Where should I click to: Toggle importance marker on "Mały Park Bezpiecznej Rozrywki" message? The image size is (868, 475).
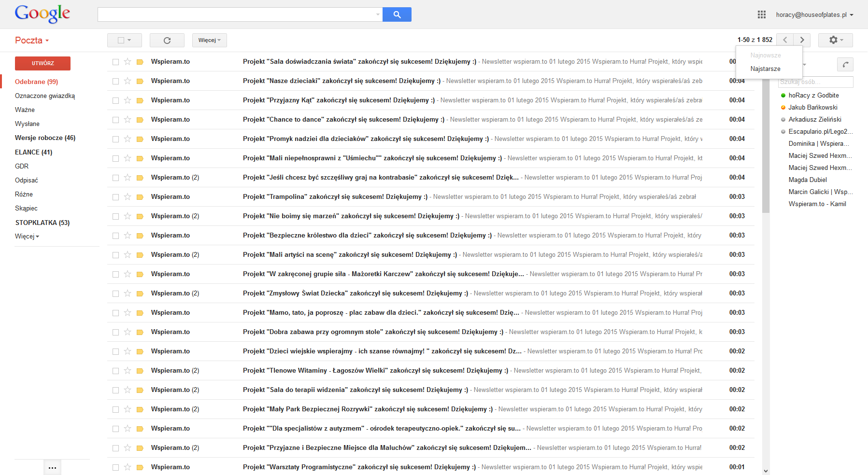pos(140,409)
